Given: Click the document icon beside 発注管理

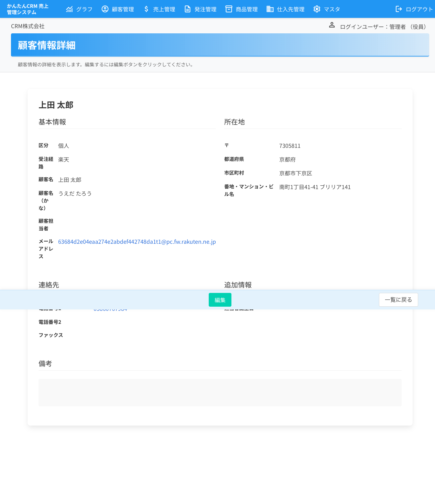Looking at the screenshot, I should 187,9.
